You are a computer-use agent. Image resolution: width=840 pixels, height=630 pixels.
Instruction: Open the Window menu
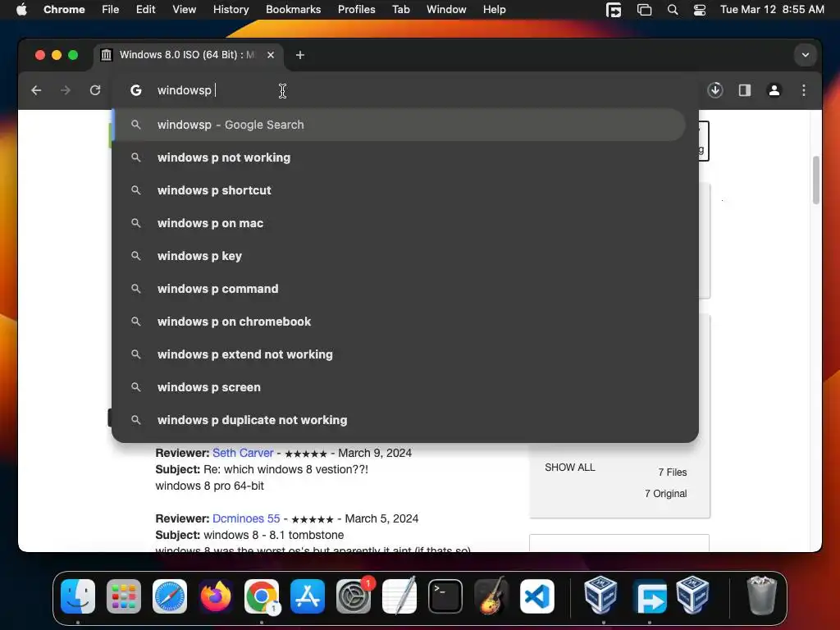click(x=446, y=10)
